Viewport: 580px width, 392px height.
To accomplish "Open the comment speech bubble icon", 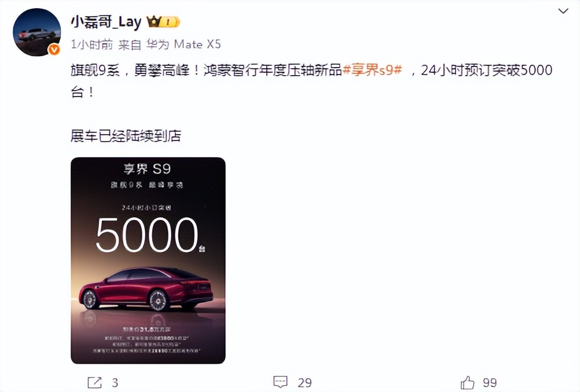I will [280, 382].
